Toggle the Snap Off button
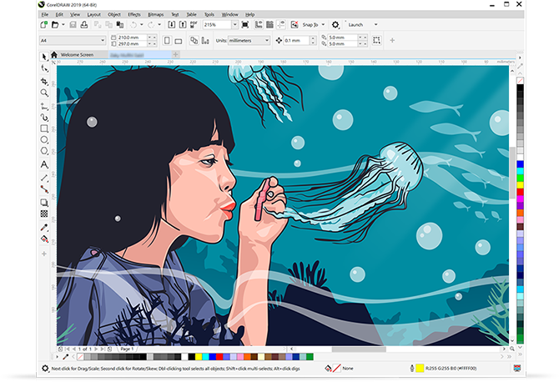The image size is (559, 392). 295,24
